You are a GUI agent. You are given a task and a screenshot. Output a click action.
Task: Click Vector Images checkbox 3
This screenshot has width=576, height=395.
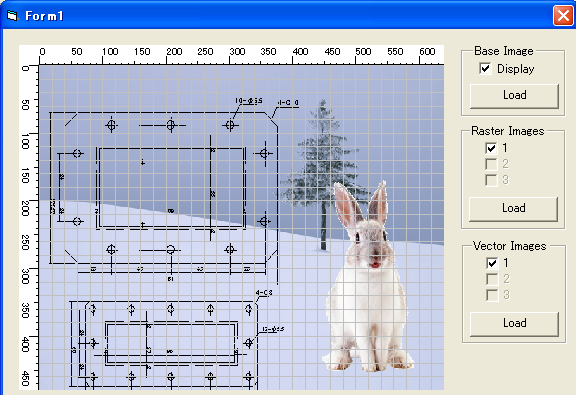(x=492, y=295)
